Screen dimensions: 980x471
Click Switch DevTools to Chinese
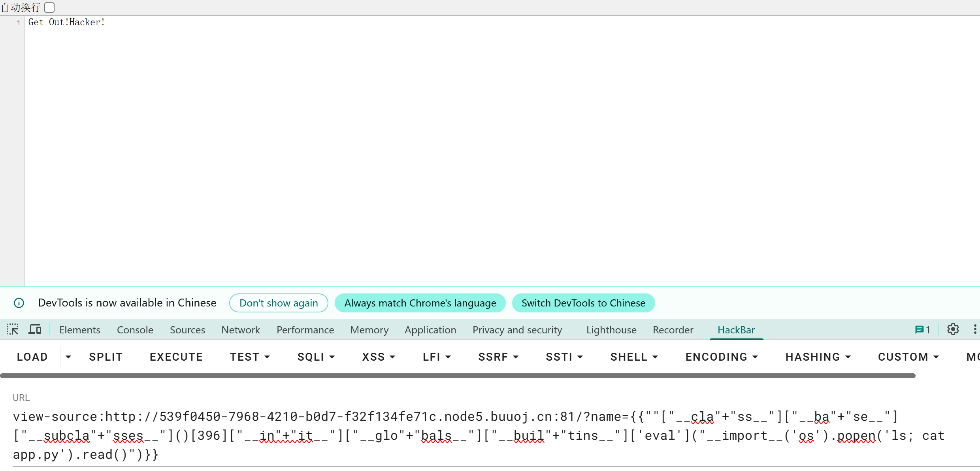tap(583, 303)
